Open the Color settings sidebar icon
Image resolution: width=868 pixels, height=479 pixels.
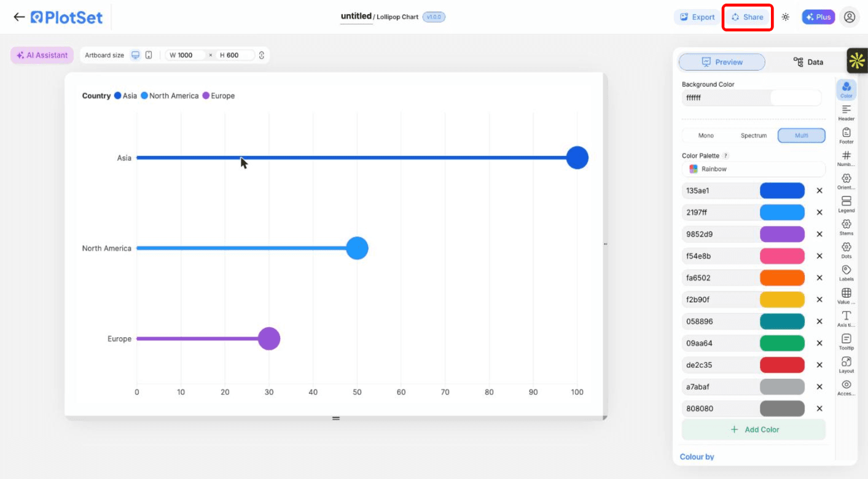point(846,89)
